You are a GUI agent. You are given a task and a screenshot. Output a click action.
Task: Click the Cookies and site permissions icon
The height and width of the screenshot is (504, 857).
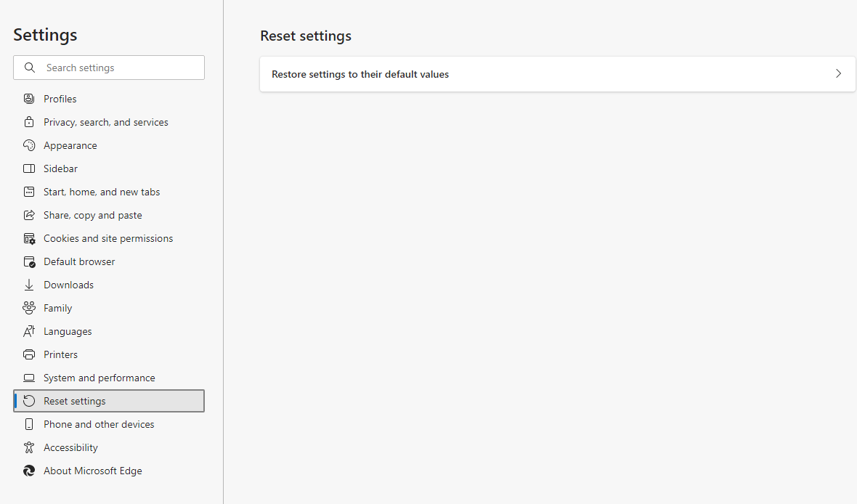29,238
